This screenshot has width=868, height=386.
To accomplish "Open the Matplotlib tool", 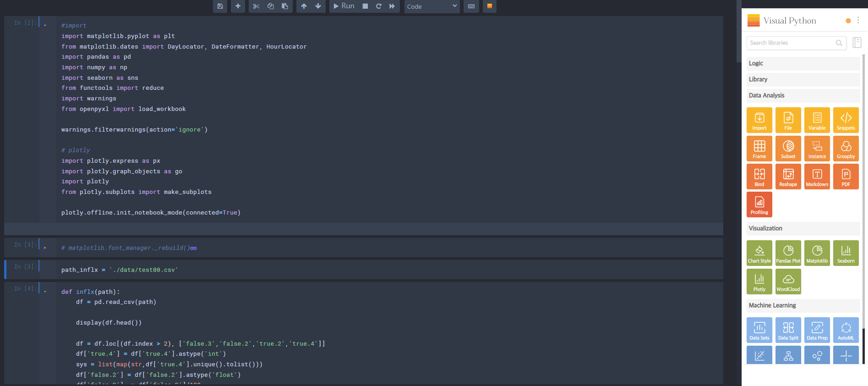I will (x=817, y=253).
